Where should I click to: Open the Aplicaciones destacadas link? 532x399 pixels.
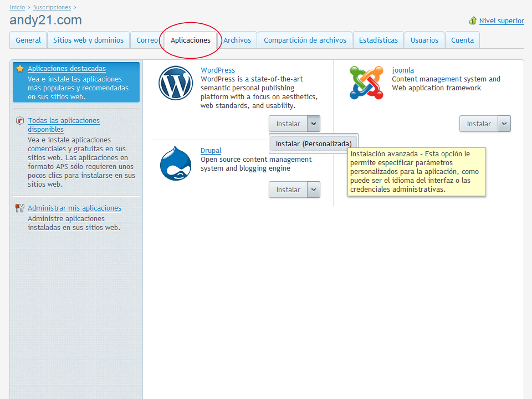tap(67, 69)
